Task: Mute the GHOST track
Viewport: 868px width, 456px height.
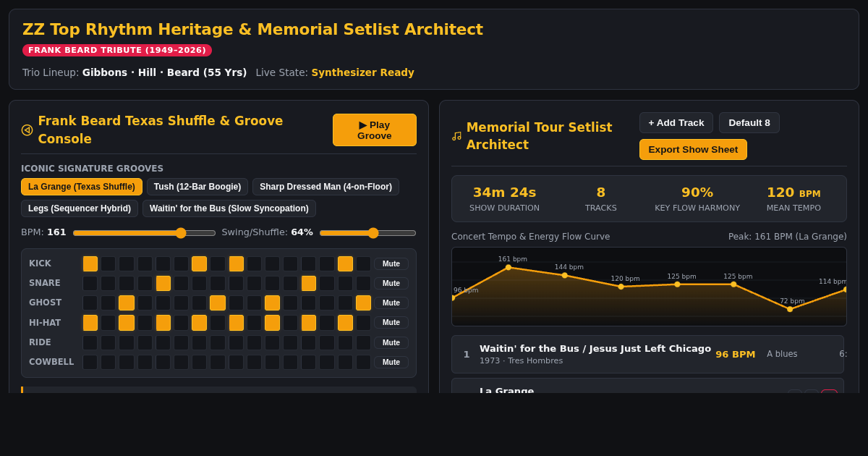Action: tap(391, 303)
